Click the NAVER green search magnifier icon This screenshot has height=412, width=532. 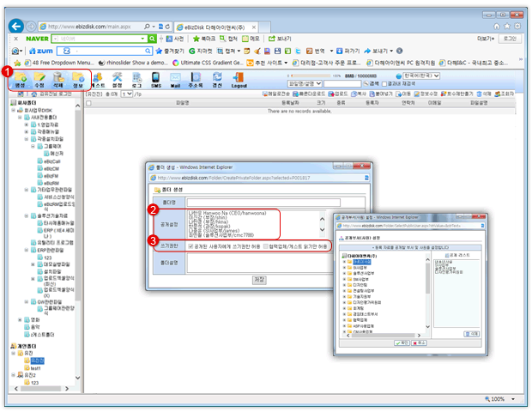[153, 39]
